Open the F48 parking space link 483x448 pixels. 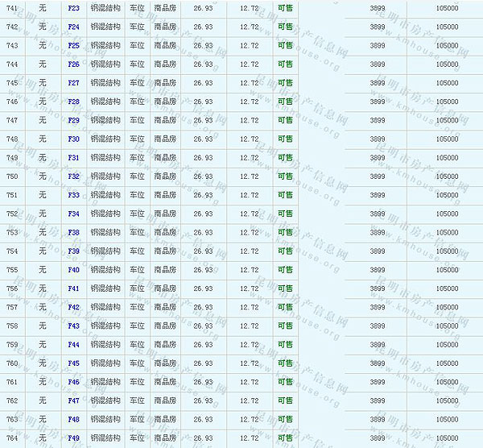tap(74, 419)
